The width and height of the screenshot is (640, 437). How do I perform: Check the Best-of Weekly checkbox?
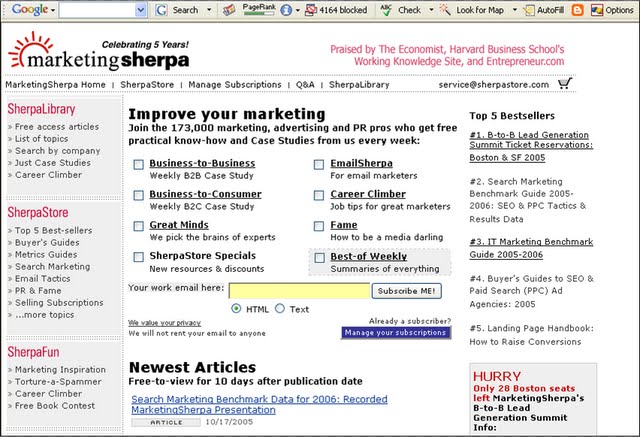coord(320,257)
